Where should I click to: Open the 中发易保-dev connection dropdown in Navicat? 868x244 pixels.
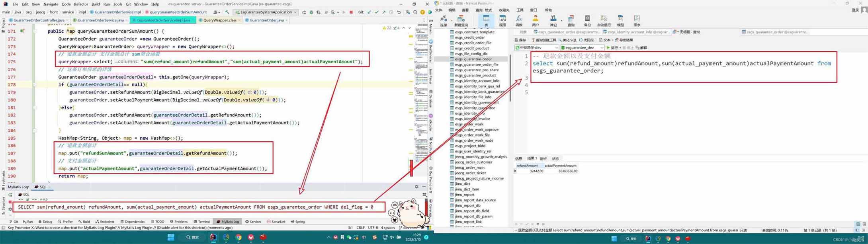(x=537, y=48)
